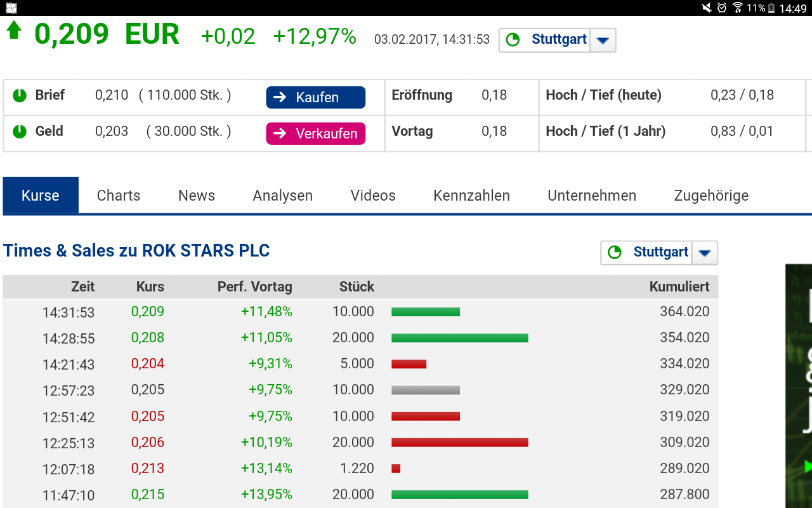This screenshot has height=508, width=812.
Task: Click the performance value +13,95%
Action: [266, 495]
